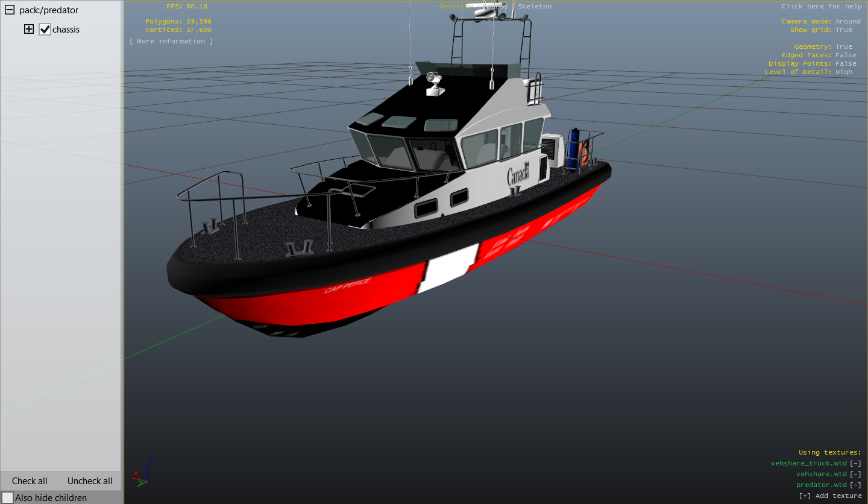868x504 pixels.
Task: Change Level of Detail 'High' value
Action: [x=843, y=72]
